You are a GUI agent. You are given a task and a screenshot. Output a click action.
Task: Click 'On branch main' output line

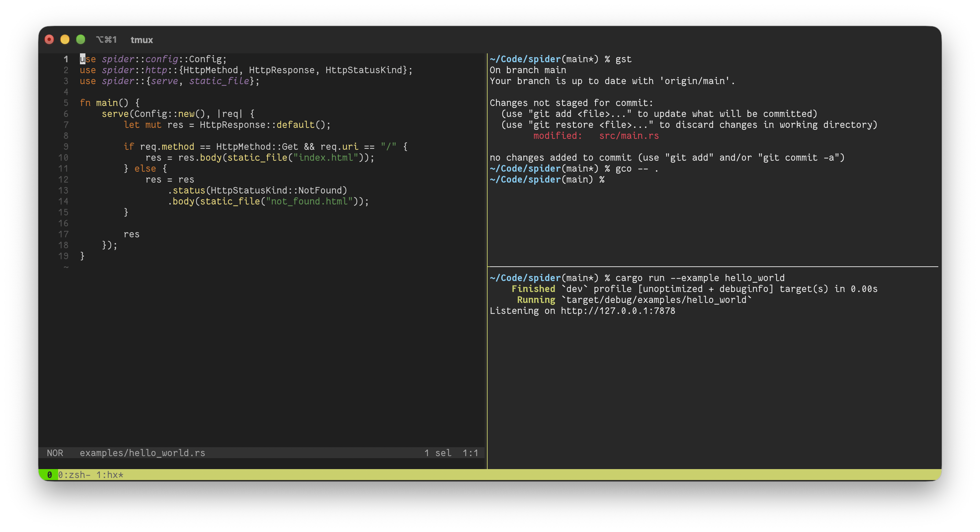(528, 70)
